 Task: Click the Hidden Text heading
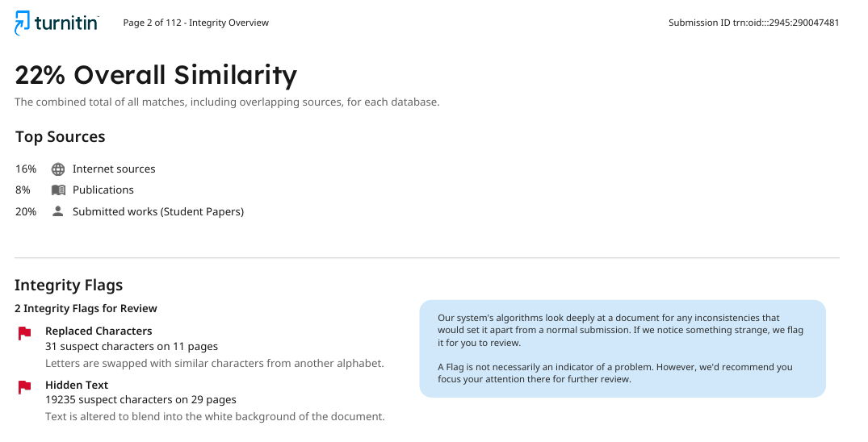click(77, 385)
